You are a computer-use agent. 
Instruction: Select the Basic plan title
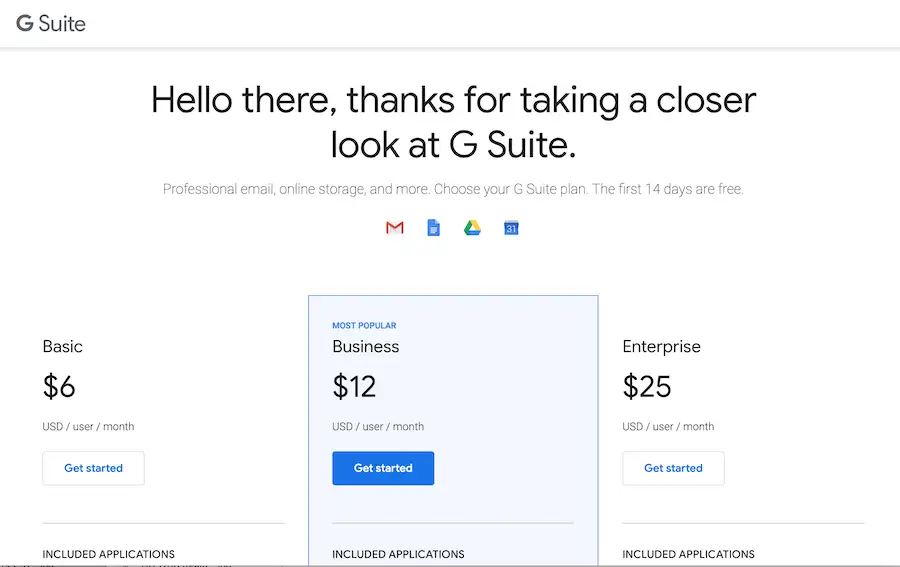coord(63,347)
